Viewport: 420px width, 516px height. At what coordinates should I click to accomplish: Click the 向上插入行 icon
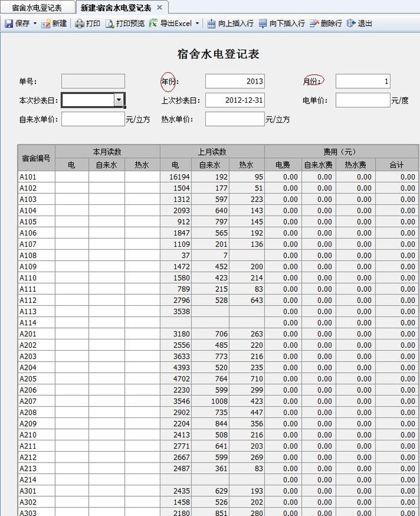211,23
